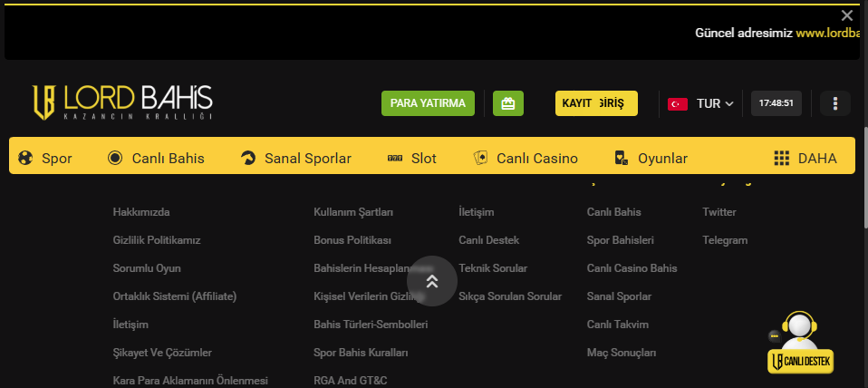The height and width of the screenshot is (388, 868).
Task: Open the Slot games tab
Action: 412,159
